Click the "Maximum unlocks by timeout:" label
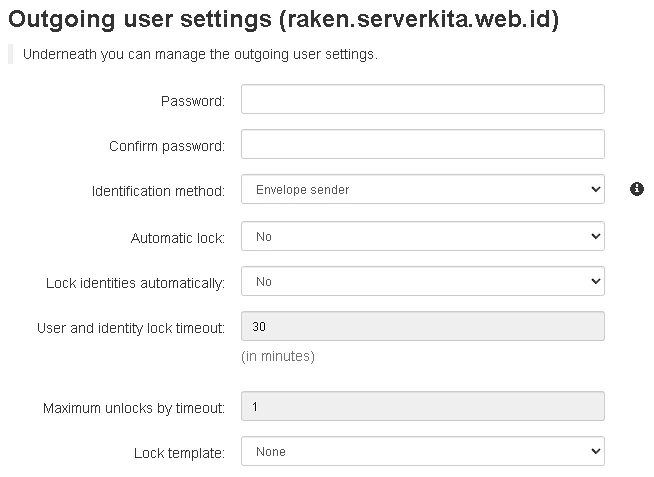This screenshot has width=654, height=477. tap(134, 408)
